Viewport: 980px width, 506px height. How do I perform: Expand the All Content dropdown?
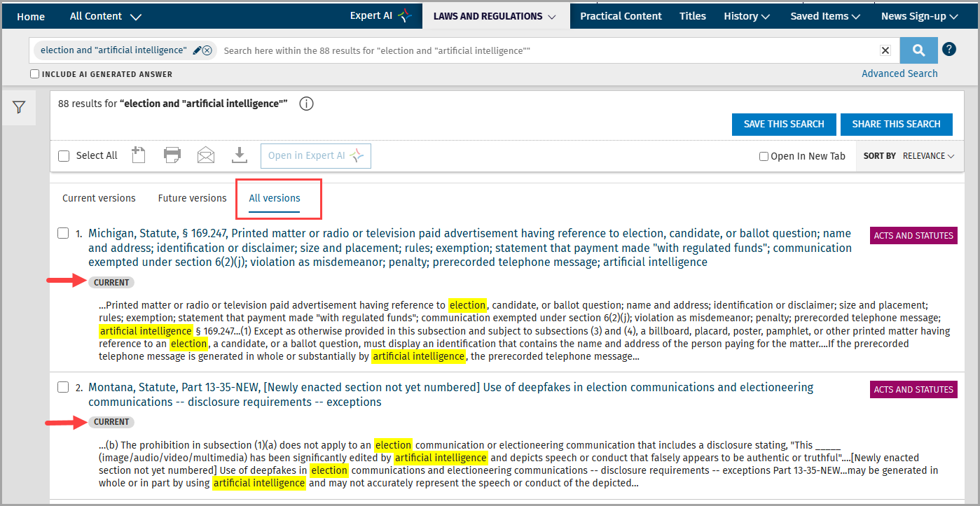pos(106,16)
